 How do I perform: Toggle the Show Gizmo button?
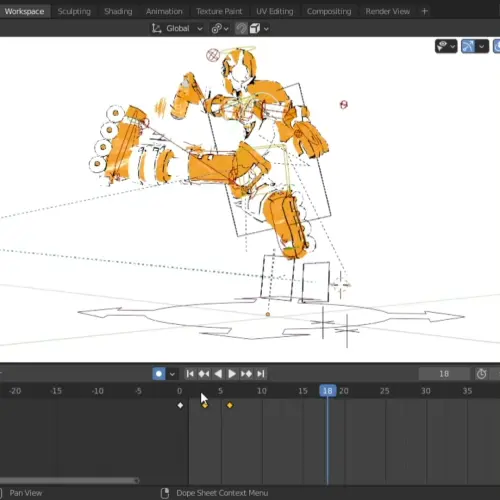(x=468, y=46)
